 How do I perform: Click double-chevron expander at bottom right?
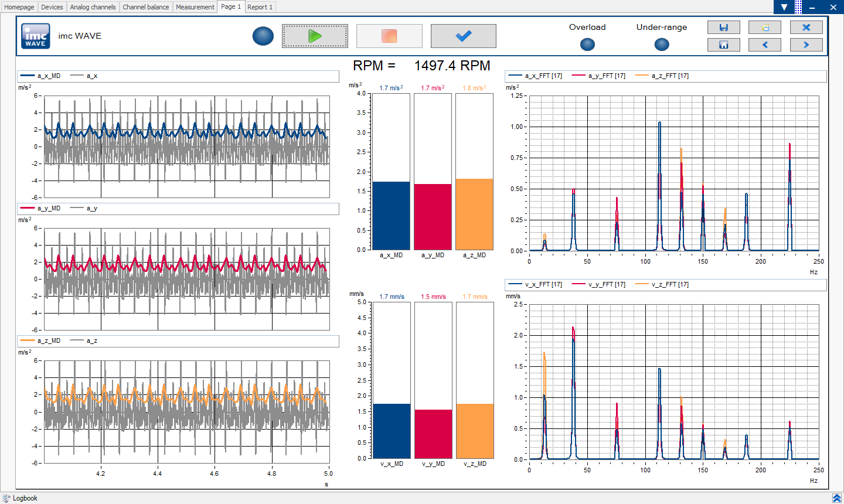tap(836, 498)
